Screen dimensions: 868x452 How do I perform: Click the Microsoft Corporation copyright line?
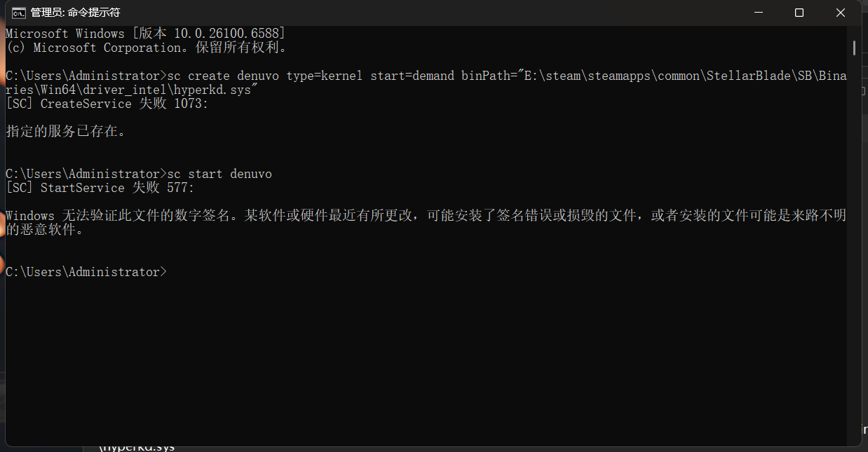[146, 48]
